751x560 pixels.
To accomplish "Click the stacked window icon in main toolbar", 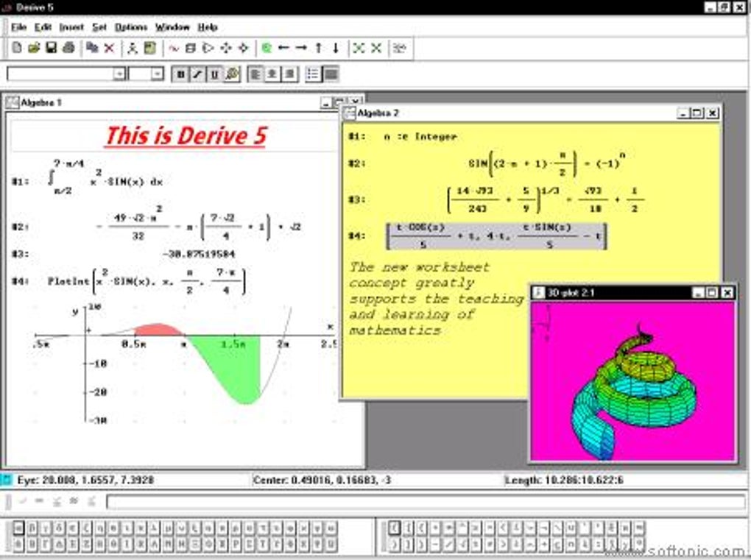I will tap(191, 48).
